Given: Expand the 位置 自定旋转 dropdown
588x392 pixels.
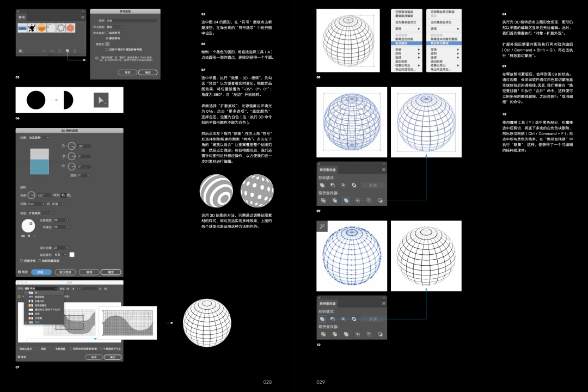Looking at the screenshot, I should tap(40, 138).
